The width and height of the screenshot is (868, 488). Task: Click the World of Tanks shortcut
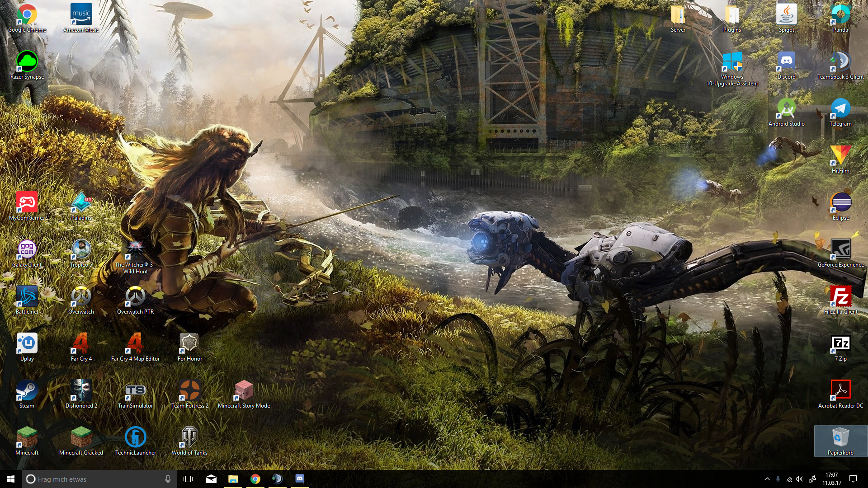pyautogui.click(x=190, y=441)
